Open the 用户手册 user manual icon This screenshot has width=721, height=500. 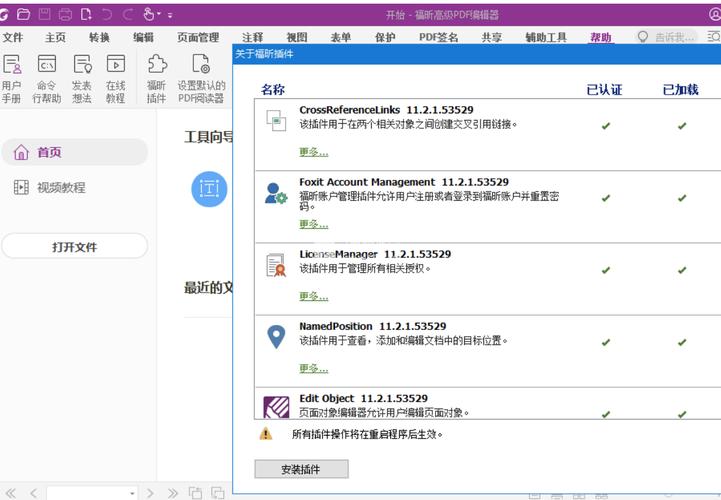[x=11, y=66]
